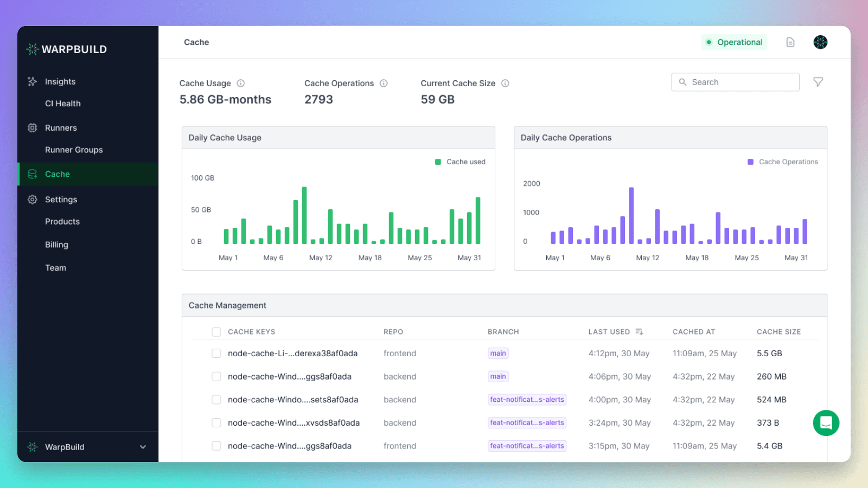Open the feat-notificat...s-alerts branch tag
The image size is (868, 488).
pos(527,400)
